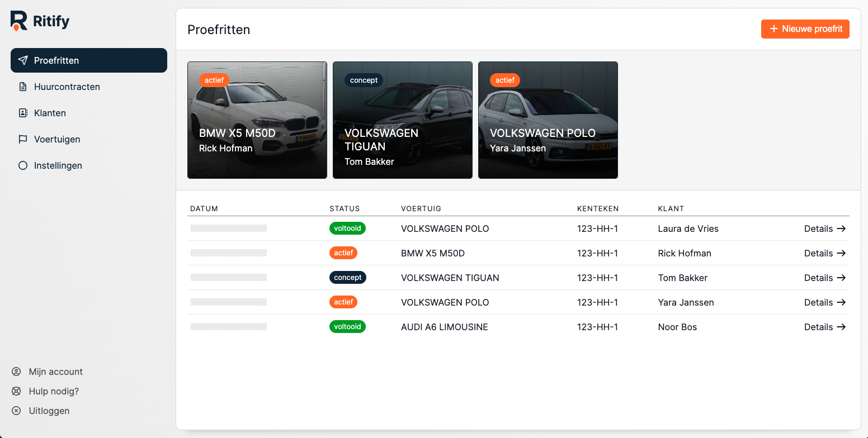The height and width of the screenshot is (438, 868).
Task: Open the Proefritten menu item
Action: [89, 60]
